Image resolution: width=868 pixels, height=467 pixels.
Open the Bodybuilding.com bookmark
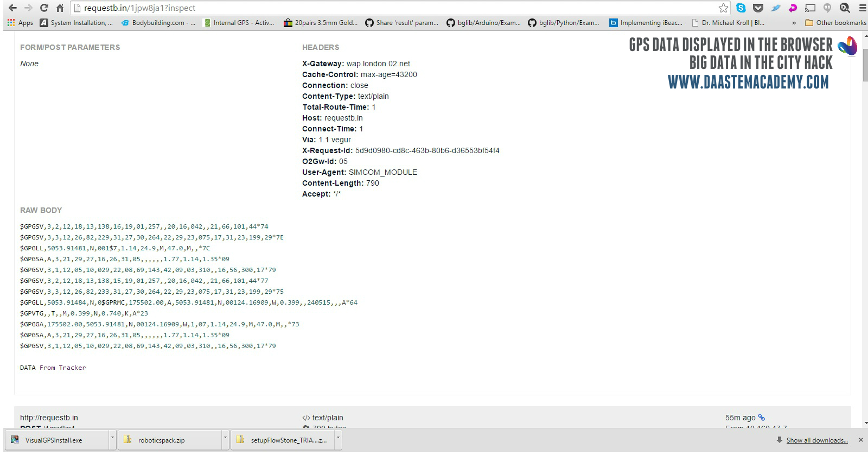pyautogui.click(x=158, y=23)
